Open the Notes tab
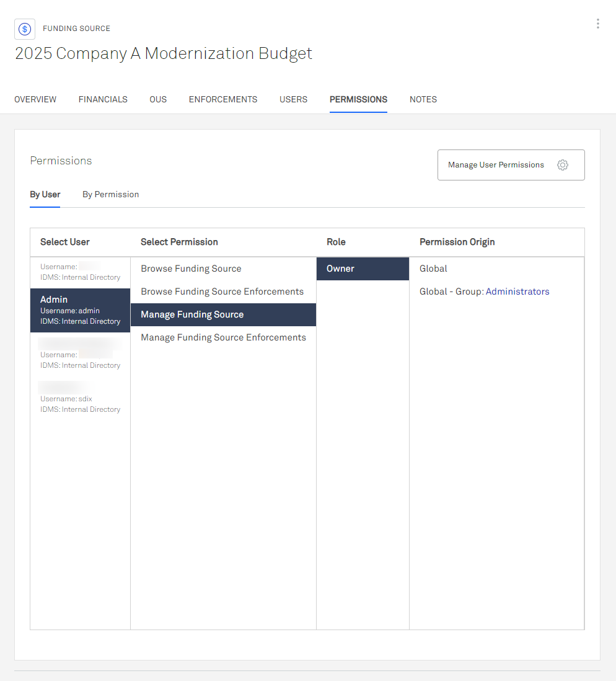This screenshot has width=616, height=681. point(423,99)
